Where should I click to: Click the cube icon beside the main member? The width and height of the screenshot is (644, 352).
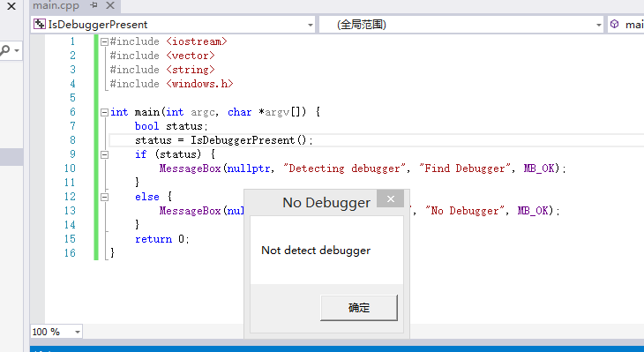(x=614, y=24)
